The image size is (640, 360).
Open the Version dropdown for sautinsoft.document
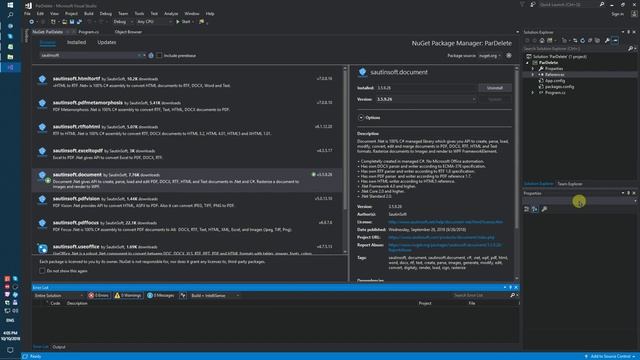tap(426, 99)
